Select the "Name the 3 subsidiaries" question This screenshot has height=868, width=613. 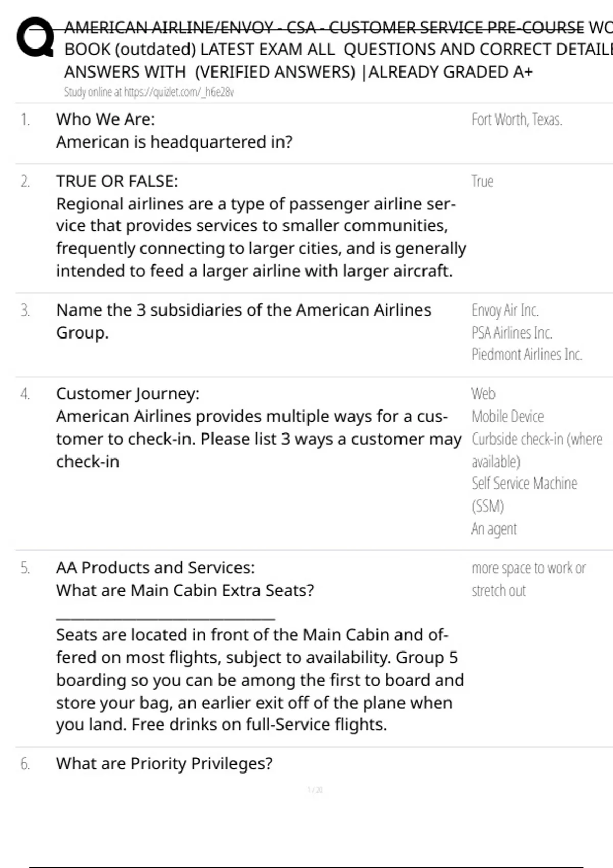click(x=243, y=310)
